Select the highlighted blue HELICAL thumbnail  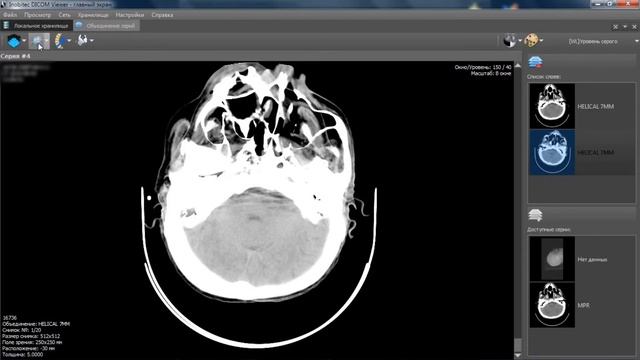[552, 152]
